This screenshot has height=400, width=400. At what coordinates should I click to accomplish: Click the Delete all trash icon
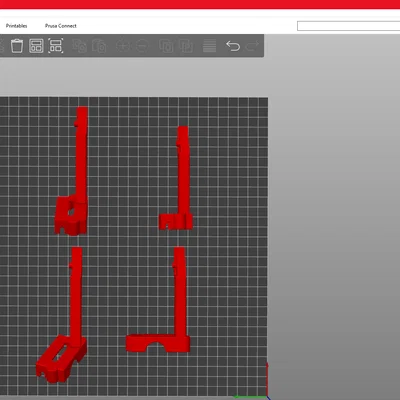(x=17, y=46)
